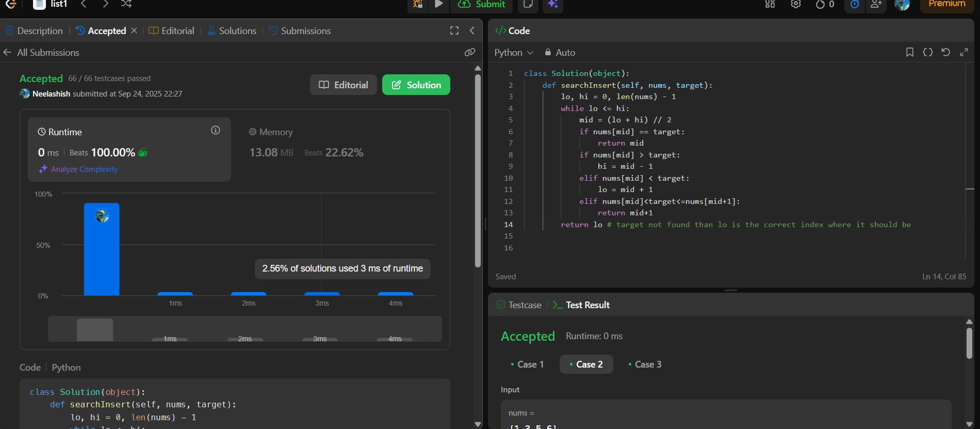The height and width of the screenshot is (429, 980).
Task: Copy submission link icon
Action: [x=469, y=52]
